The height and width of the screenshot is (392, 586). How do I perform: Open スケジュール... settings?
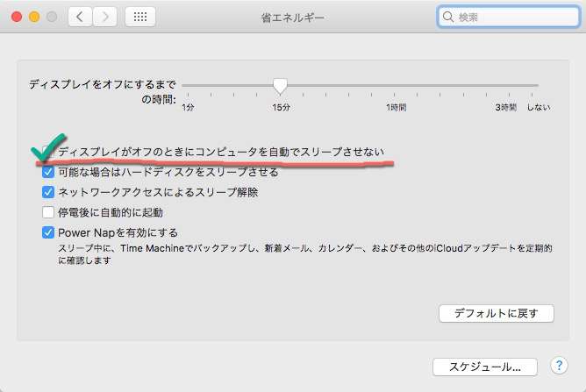tap(485, 367)
